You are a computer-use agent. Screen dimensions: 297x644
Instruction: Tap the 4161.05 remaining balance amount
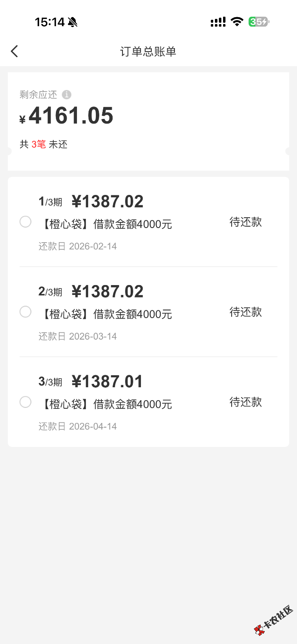(71, 116)
